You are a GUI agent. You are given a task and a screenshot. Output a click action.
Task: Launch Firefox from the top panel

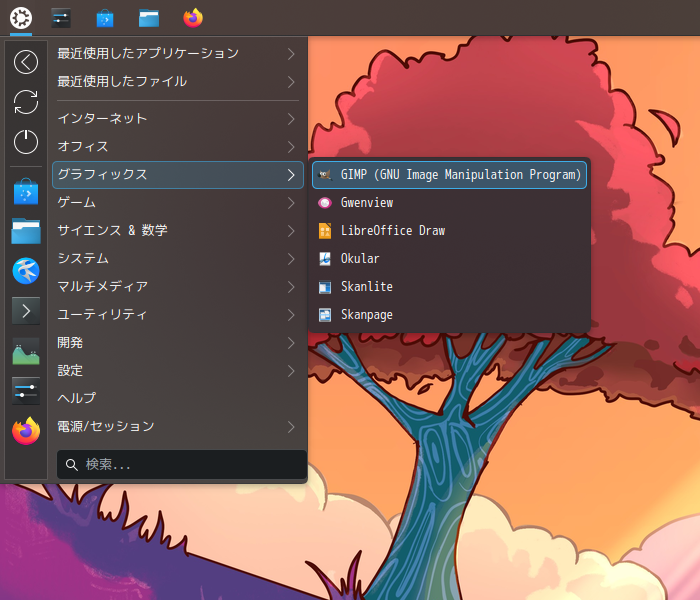(x=193, y=18)
